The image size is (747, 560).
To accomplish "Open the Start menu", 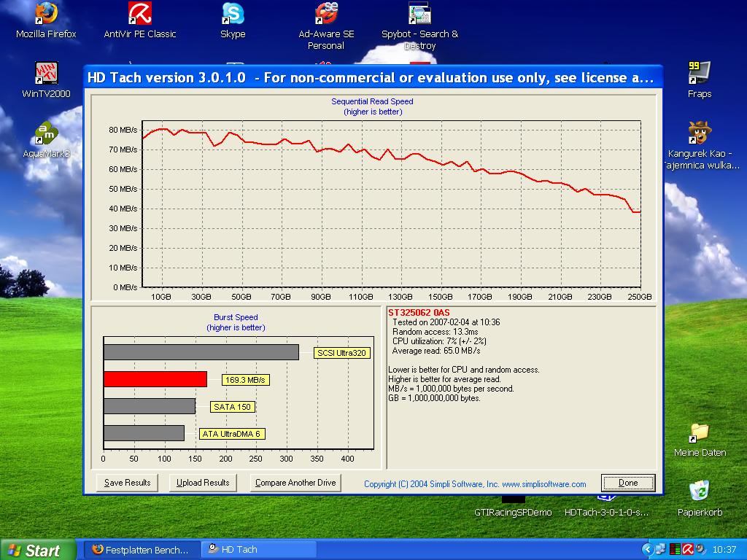I will coord(38,550).
